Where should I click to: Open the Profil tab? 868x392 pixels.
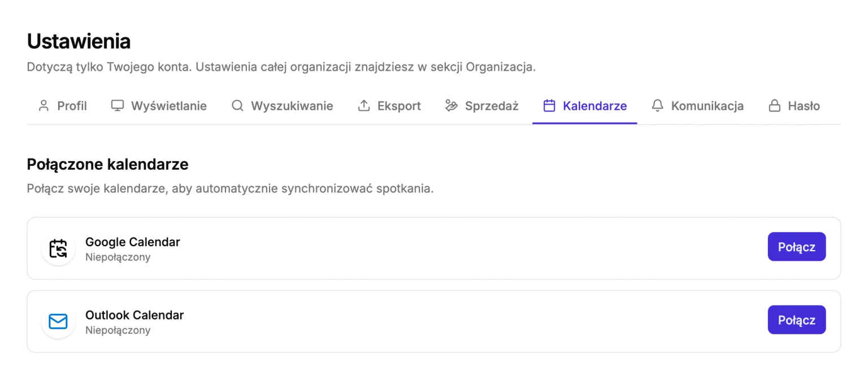(62, 106)
